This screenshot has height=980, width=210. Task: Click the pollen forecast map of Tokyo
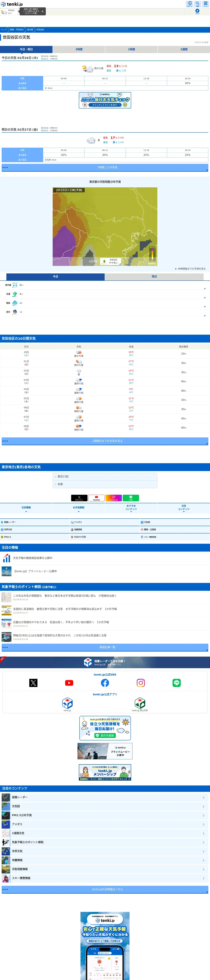(105, 226)
